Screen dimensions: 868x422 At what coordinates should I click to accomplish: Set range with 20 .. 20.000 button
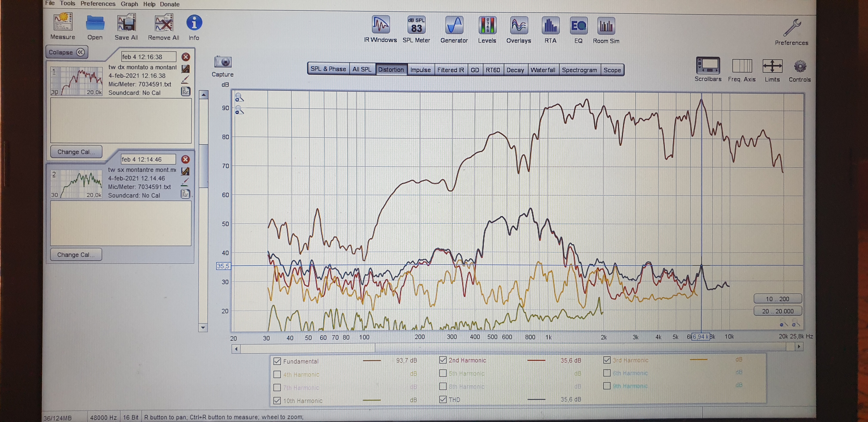click(x=778, y=311)
